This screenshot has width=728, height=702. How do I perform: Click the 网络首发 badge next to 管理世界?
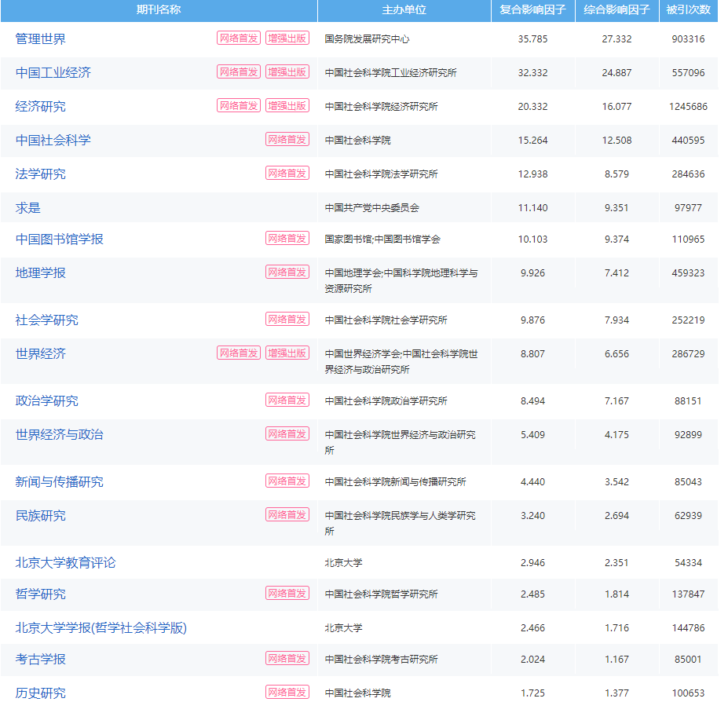click(x=240, y=37)
